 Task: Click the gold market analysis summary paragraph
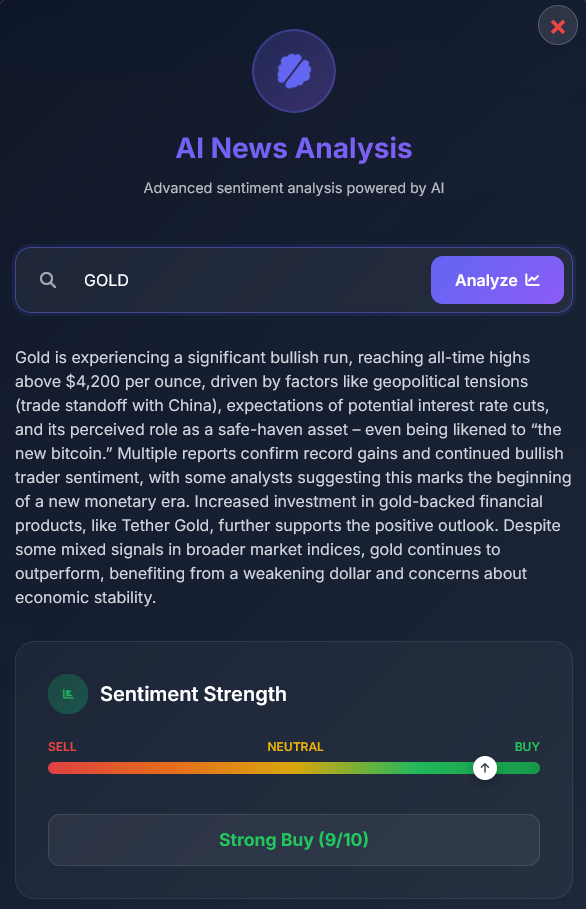point(293,477)
